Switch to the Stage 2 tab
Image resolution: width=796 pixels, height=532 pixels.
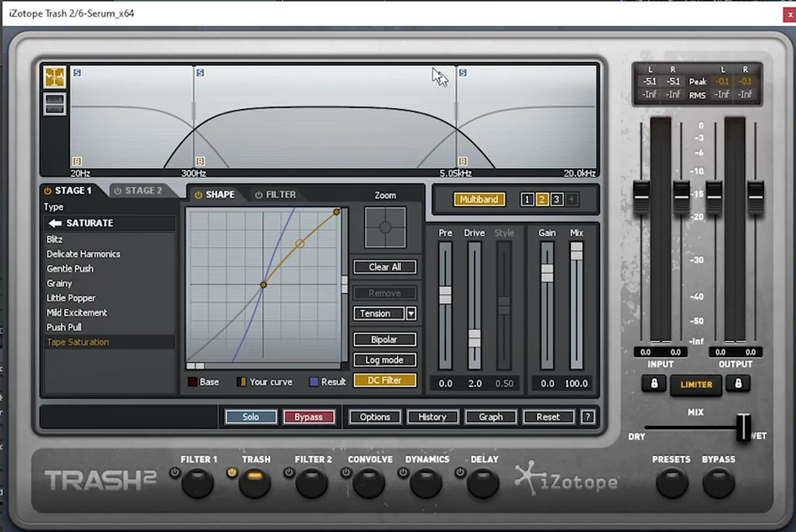143,191
